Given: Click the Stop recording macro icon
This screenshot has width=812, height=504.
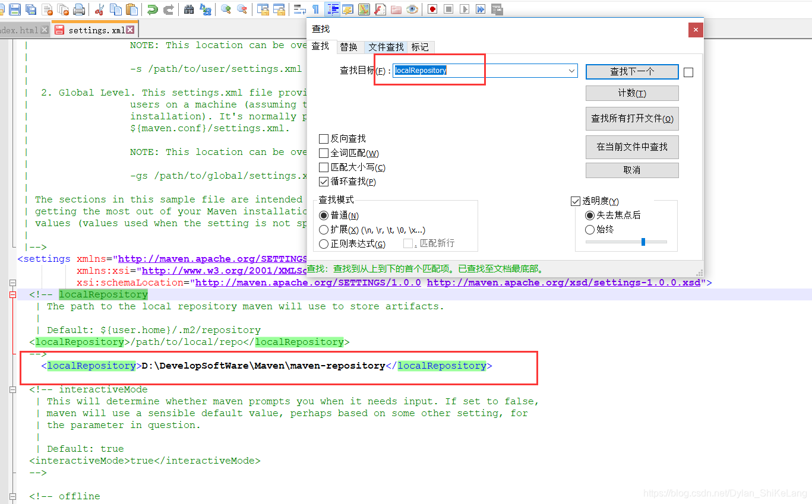Looking at the screenshot, I should pos(448,9).
